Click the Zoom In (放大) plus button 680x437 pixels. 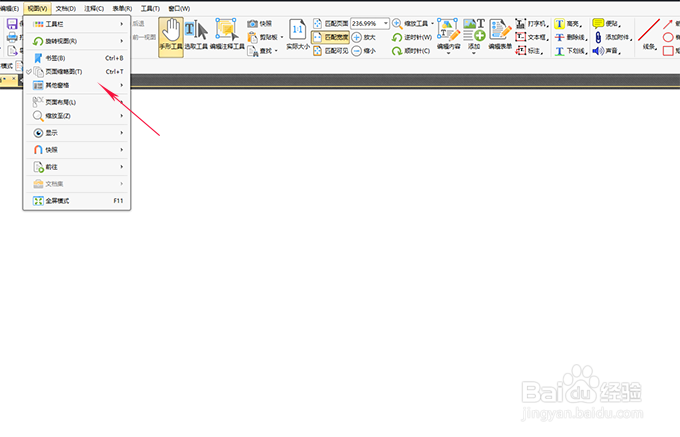pos(364,37)
